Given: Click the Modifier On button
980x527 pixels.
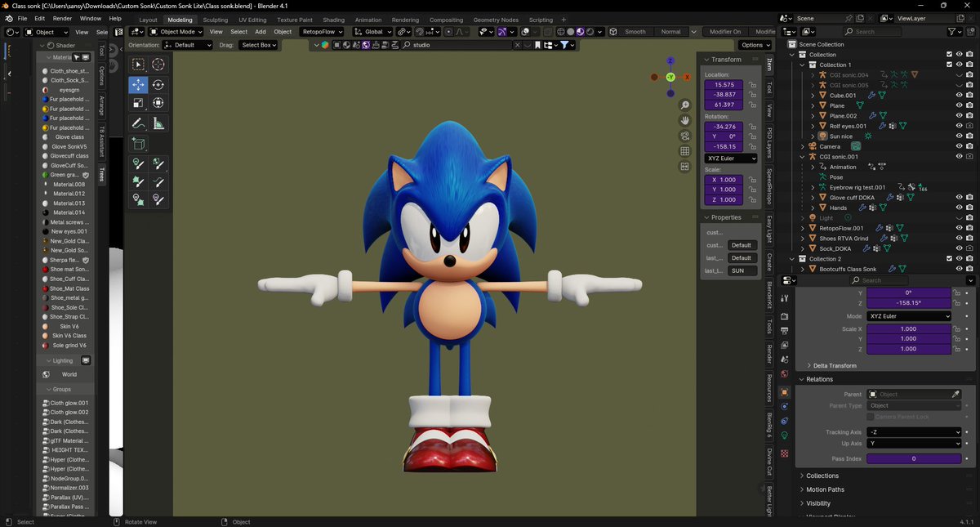Looking at the screenshot, I should tap(724, 32).
